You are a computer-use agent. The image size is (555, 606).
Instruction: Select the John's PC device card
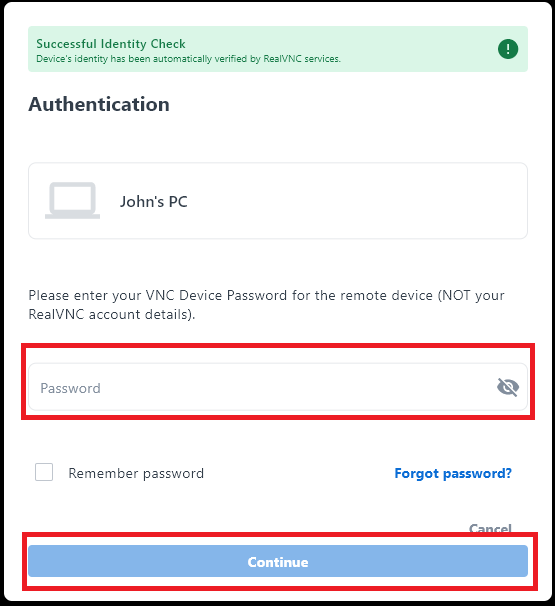coord(278,201)
